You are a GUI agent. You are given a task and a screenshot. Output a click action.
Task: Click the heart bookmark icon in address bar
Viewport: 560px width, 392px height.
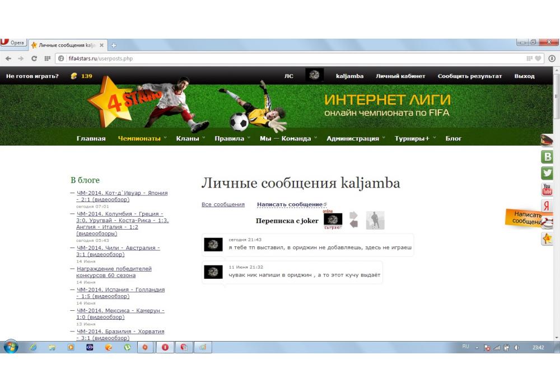click(x=538, y=58)
